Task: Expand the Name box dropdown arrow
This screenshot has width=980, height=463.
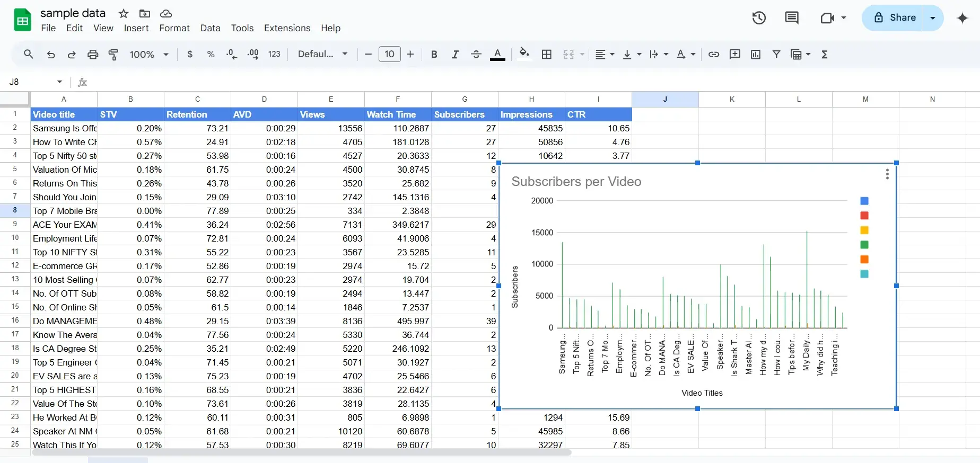Action: [x=59, y=82]
